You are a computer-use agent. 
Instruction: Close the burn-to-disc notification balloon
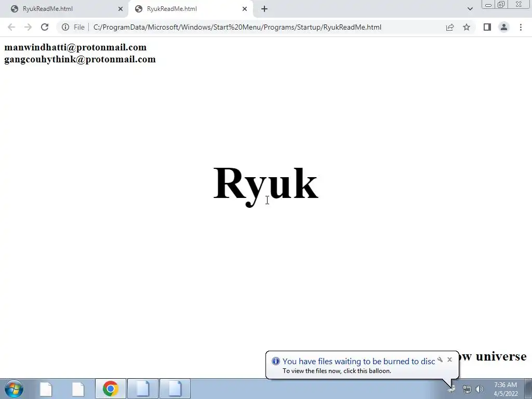(449, 360)
